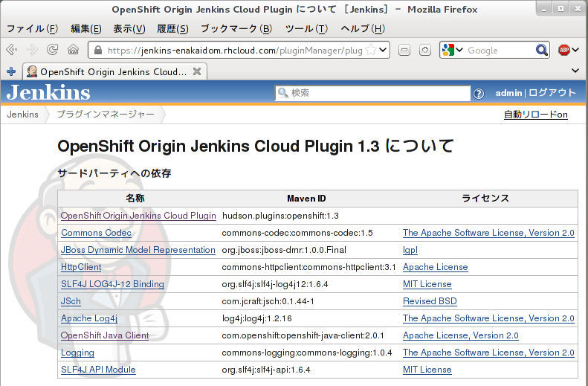
Task: Open the Google search engine selector
Action: pyautogui.click(x=452, y=50)
